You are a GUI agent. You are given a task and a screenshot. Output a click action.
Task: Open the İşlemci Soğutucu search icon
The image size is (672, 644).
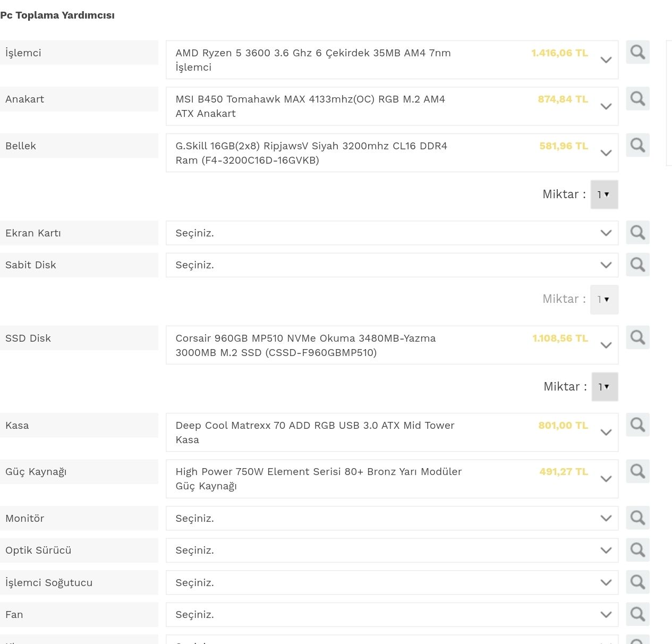click(x=637, y=582)
